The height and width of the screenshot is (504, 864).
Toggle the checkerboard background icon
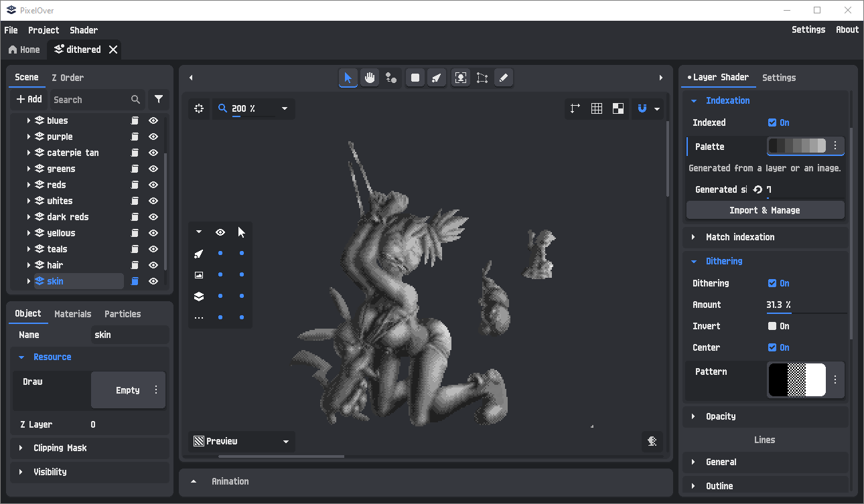click(618, 108)
